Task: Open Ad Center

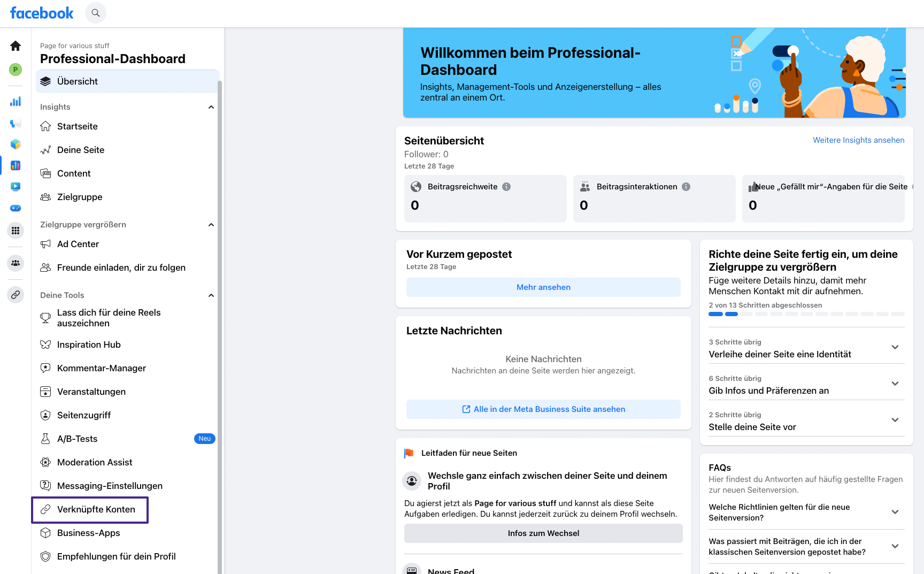Action: coord(127,244)
